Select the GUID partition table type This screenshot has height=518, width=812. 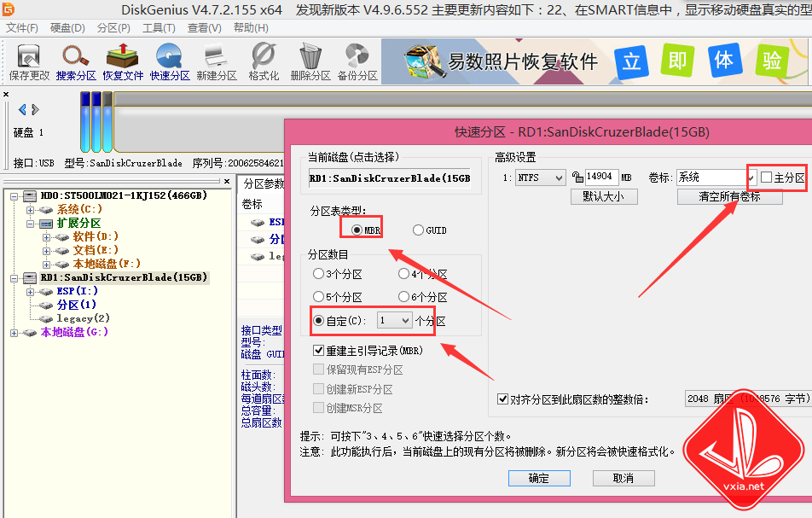coord(418,230)
